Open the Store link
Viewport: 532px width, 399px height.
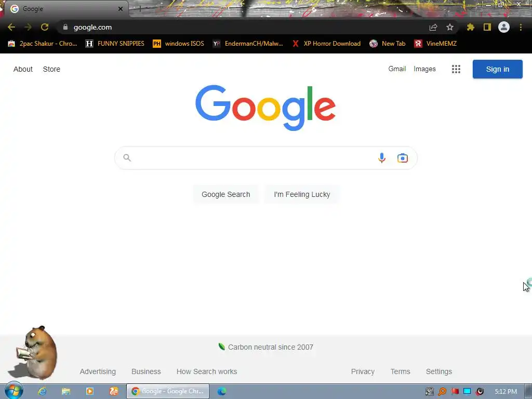[x=51, y=69]
